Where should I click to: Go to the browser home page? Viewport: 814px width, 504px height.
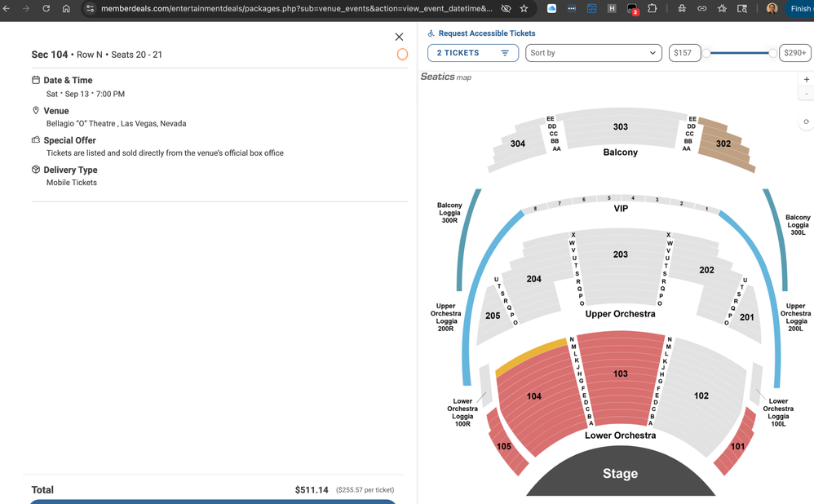66,8
